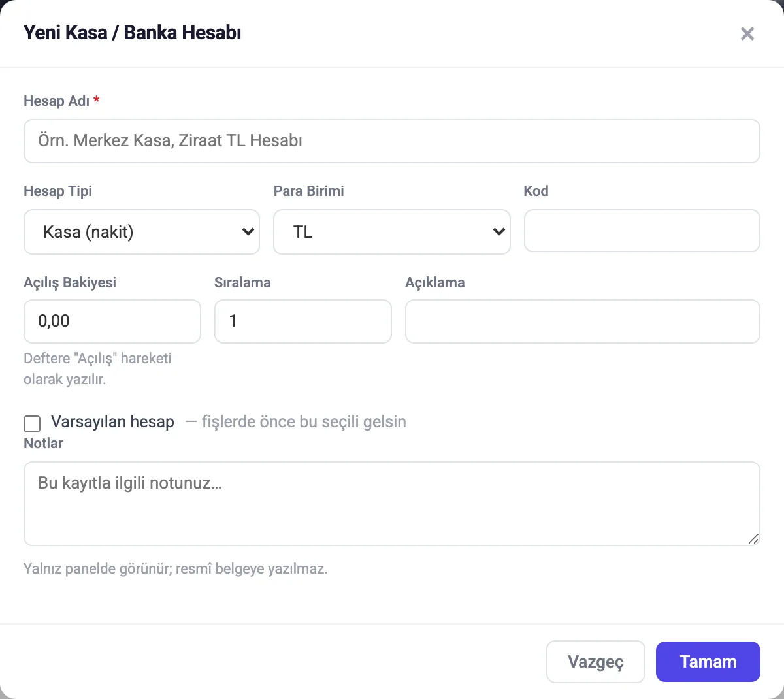The width and height of the screenshot is (784, 699).
Task: Click the "Hesap Tipi" label
Action: coord(57,191)
